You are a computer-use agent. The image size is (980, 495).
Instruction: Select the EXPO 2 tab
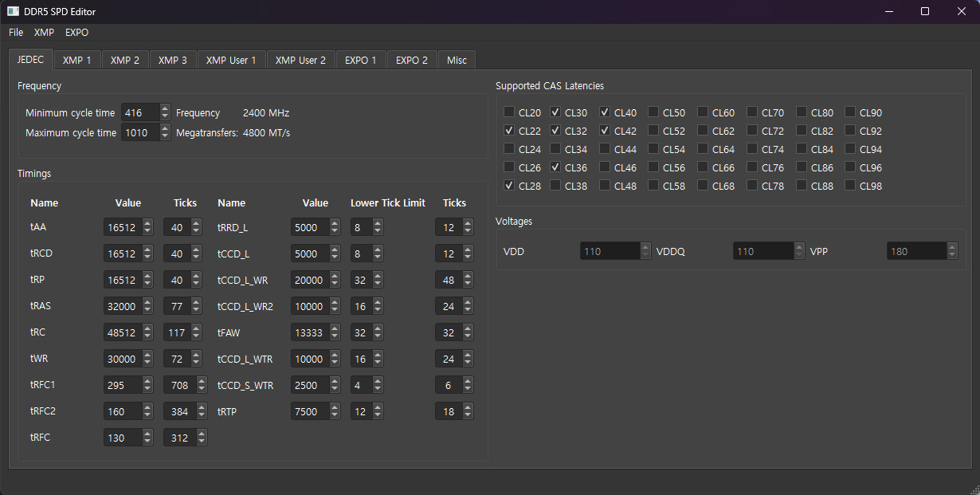pyautogui.click(x=411, y=60)
